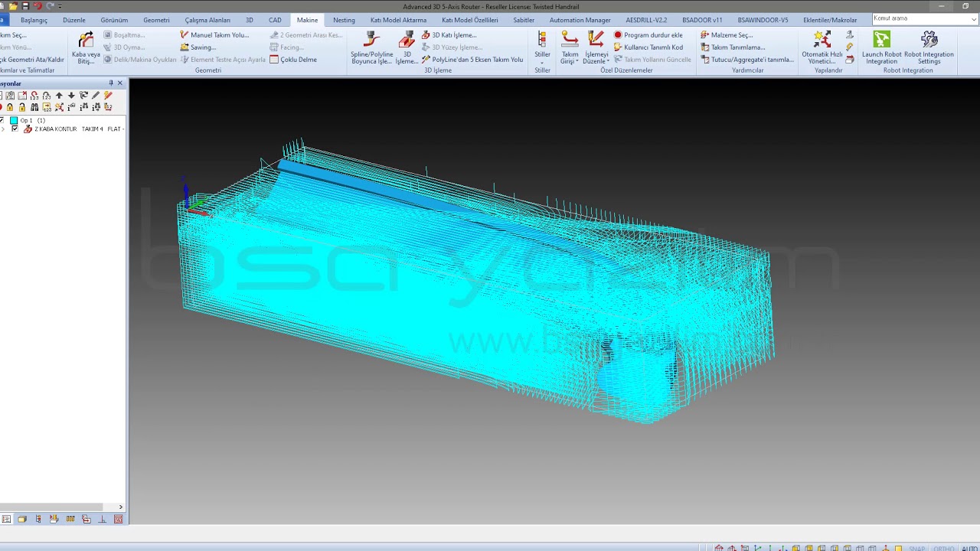Click the undo icon in quick access toolbar
Viewport: 980px width, 551px height.
tap(38, 6)
